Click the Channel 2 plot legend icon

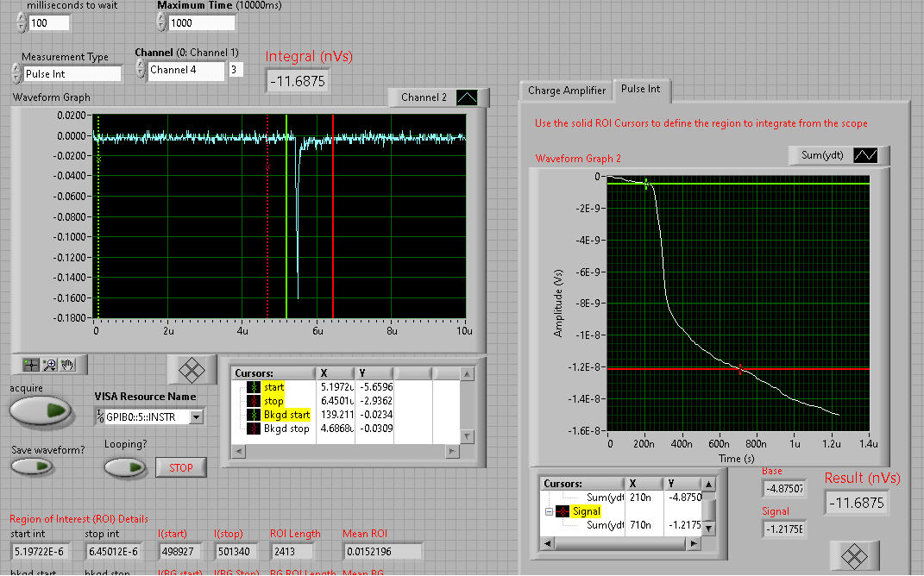pyautogui.click(x=467, y=97)
